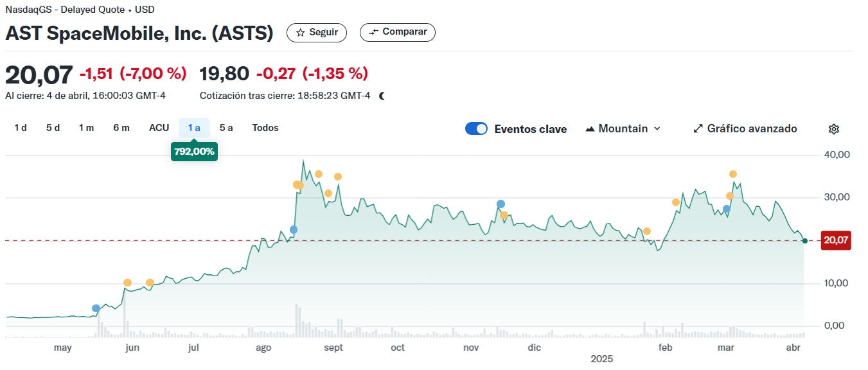This screenshot has width=868, height=370.
Task: Click the orange event marker in mid-June
Action: [x=150, y=283]
